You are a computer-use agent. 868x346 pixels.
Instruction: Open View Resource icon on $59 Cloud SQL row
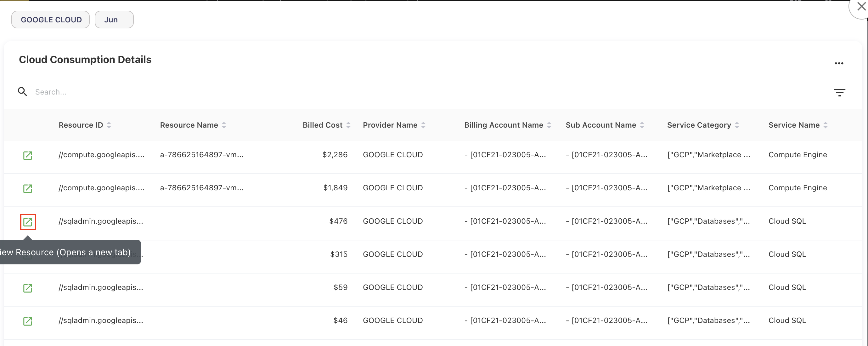tap(28, 288)
